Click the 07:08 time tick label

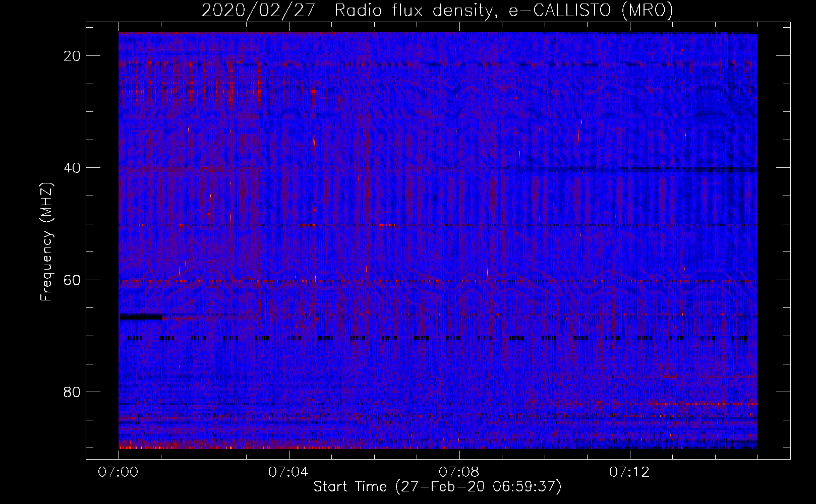coord(459,472)
